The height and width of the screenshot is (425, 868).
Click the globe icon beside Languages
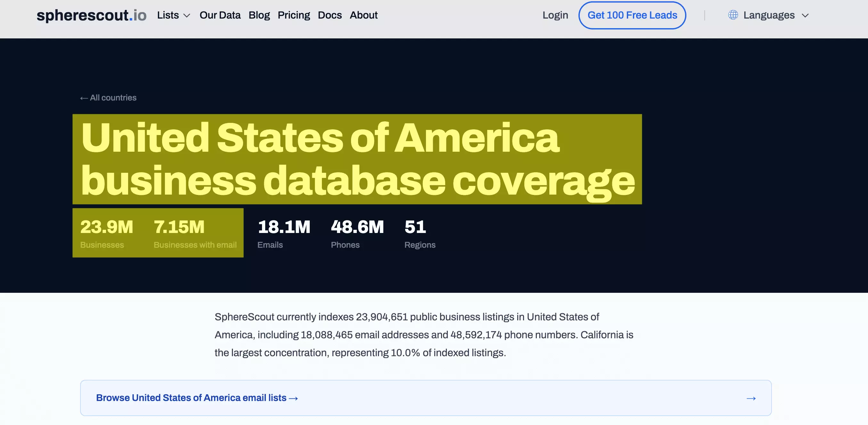point(733,15)
